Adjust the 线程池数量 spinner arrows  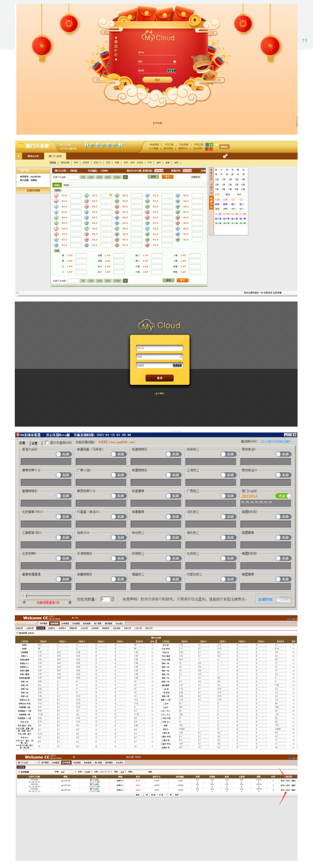pyautogui.click(x=112, y=599)
